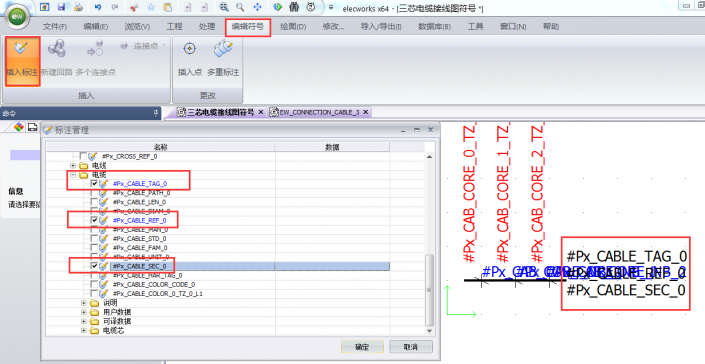Switch to the EW_CONNECTION_CABLE_3 document tab

[x=319, y=112]
